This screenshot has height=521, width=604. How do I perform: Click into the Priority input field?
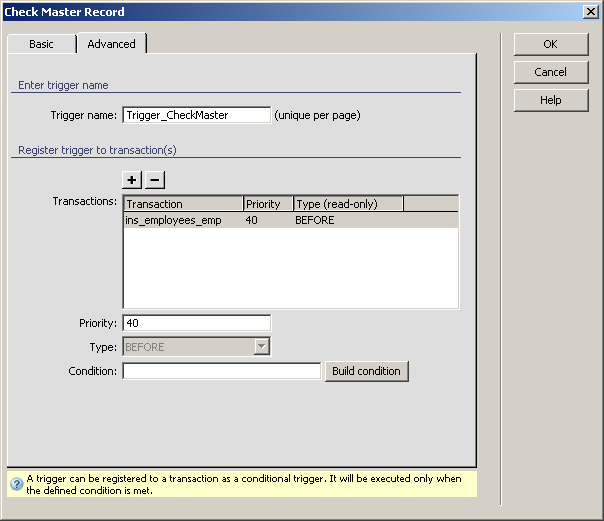(196, 323)
